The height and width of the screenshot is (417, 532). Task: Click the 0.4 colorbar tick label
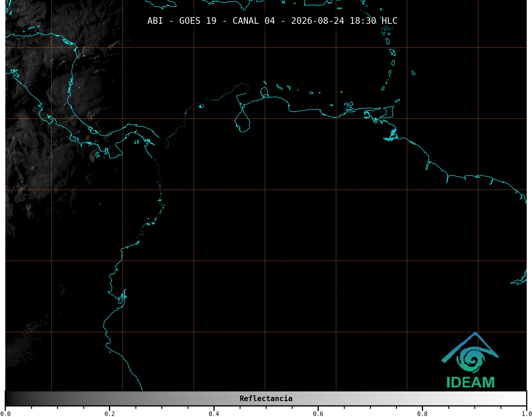click(214, 414)
